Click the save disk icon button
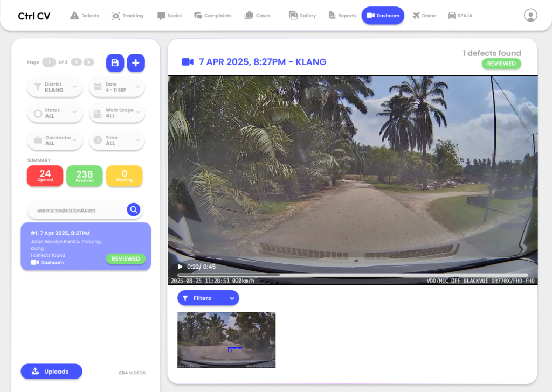This screenshot has width=552, height=392. [x=115, y=63]
